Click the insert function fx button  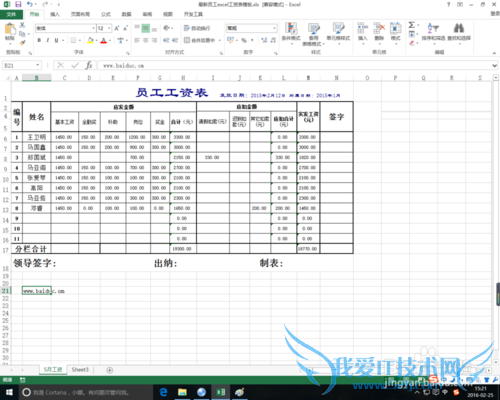(x=89, y=65)
